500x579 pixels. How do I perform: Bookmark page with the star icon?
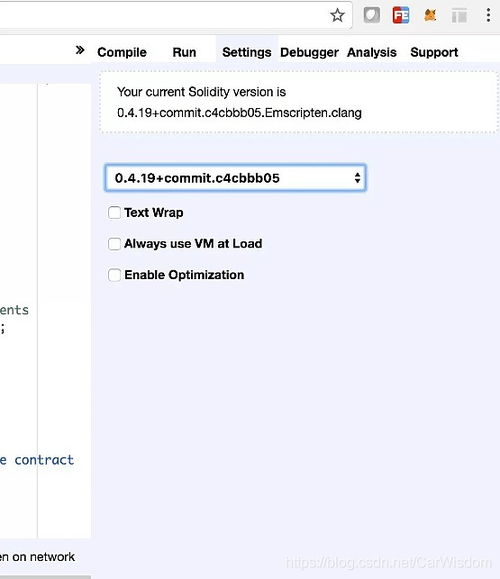[x=337, y=16]
